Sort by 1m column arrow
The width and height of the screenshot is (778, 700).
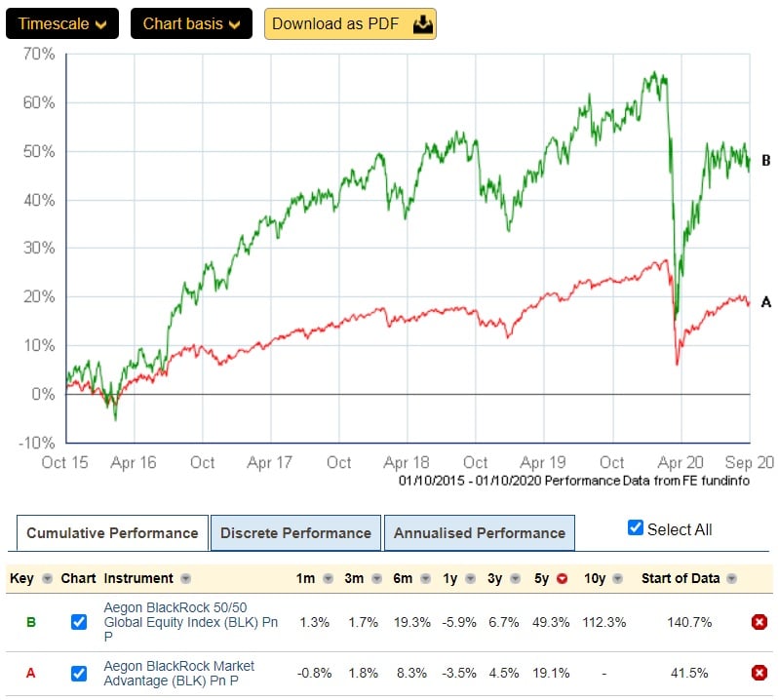coord(328,578)
